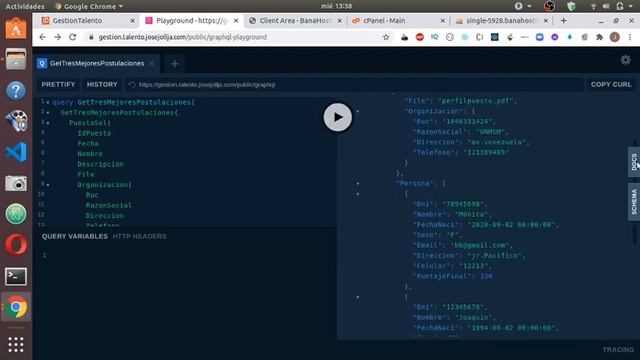Viewport: 640px width, 360px height.
Task: Click the PRETTIFY button
Action: coord(58,84)
